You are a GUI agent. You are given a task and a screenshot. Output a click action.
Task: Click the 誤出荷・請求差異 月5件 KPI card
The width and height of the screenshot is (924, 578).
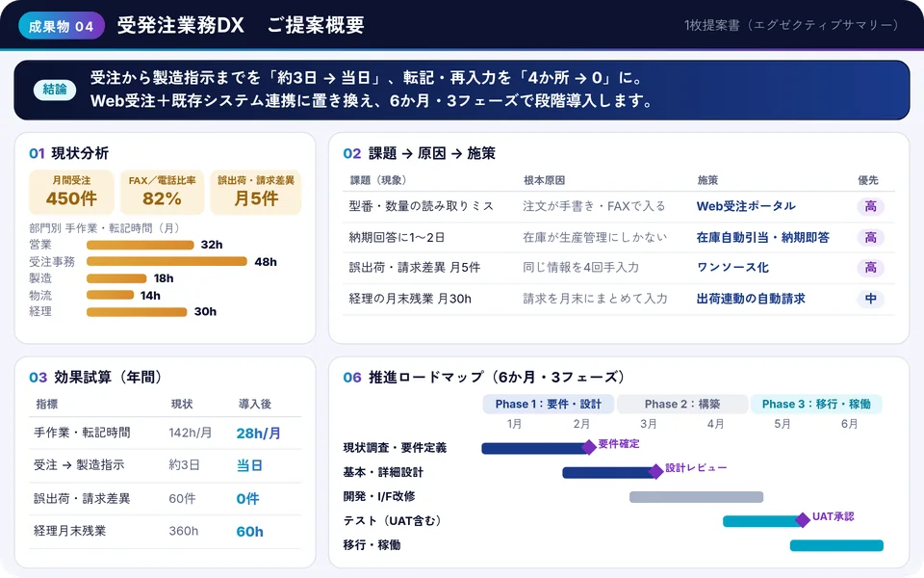coord(256,192)
